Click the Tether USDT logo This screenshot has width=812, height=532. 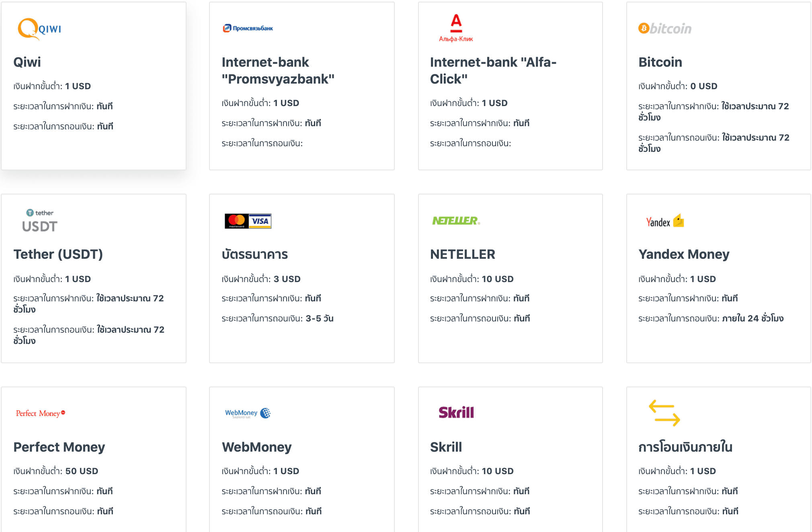point(39,221)
